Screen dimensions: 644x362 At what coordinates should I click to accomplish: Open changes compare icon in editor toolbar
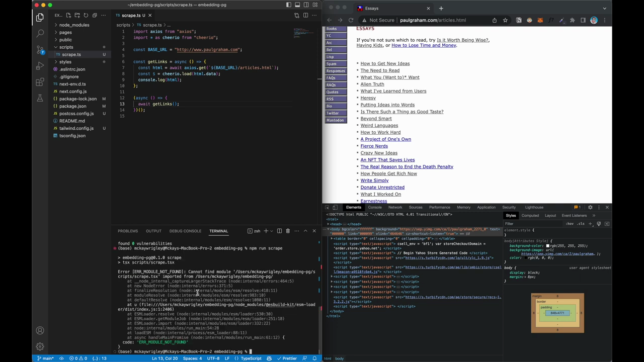tap(297, 15)
